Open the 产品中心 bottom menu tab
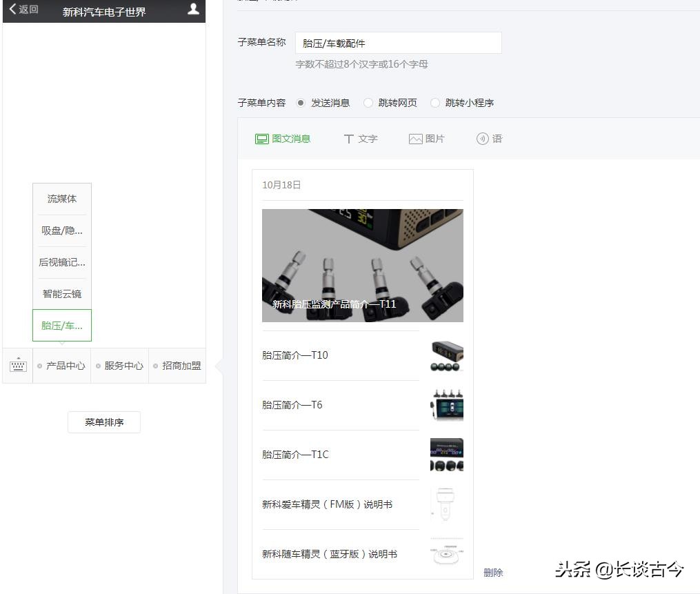 [61, 365]
